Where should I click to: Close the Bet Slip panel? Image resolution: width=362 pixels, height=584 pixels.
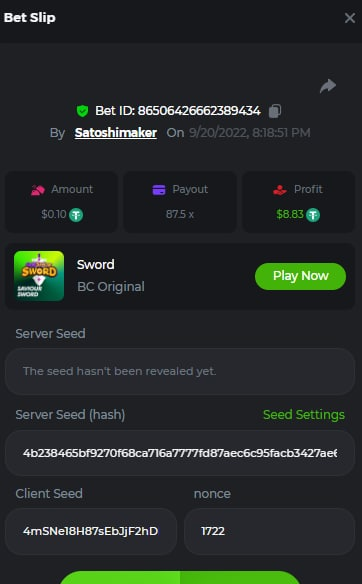(350, 18)
